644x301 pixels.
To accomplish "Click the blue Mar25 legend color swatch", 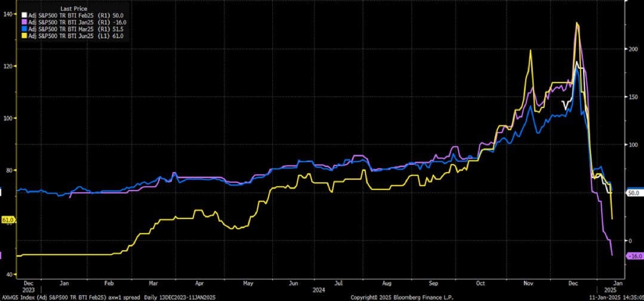I will coord(23,29).
